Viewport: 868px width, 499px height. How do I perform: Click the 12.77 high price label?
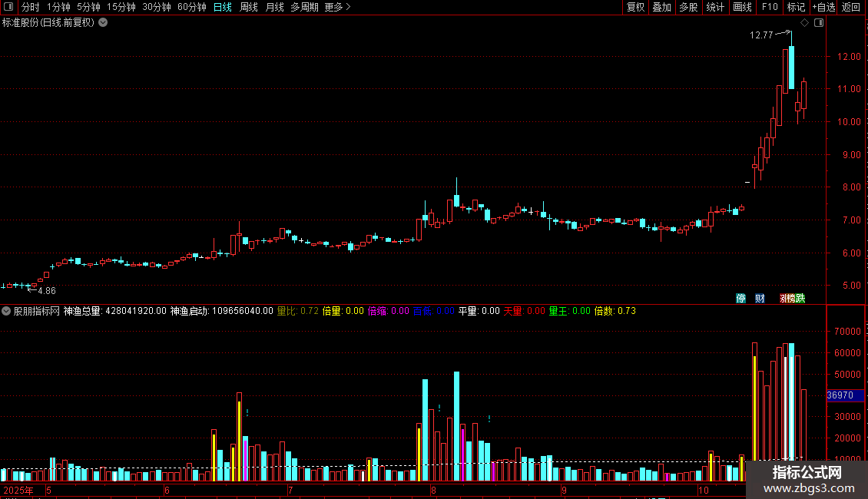[761, 35]
